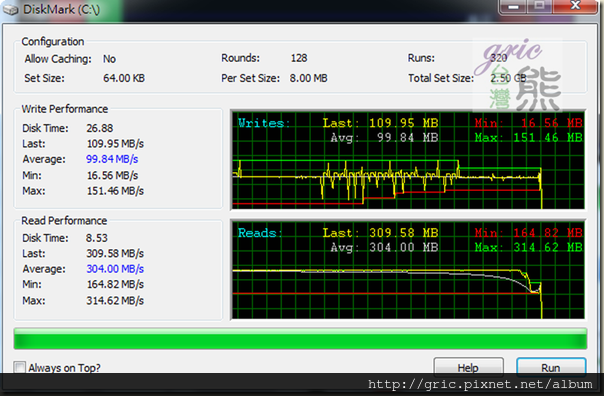Maximize the DiskMark window
604x396 pixels.
(540, 6)
